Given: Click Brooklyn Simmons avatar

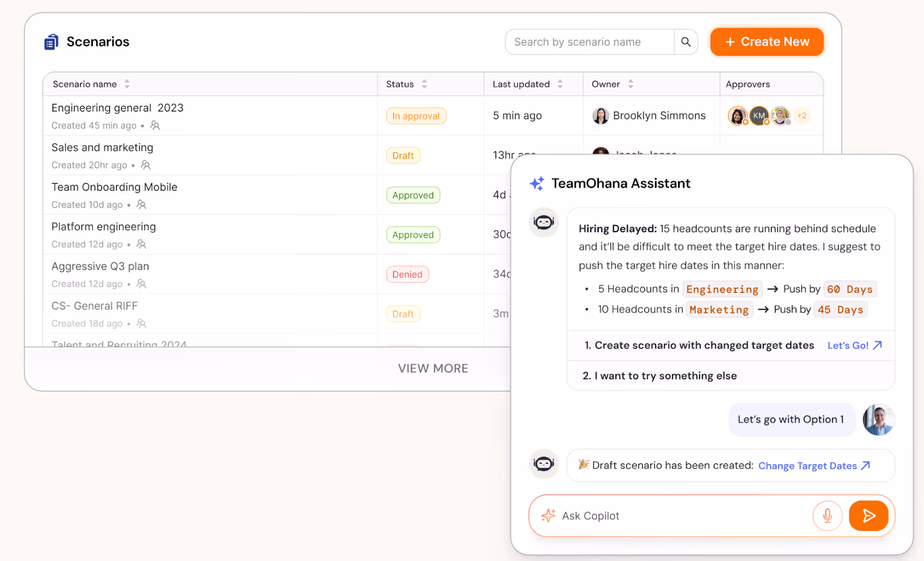Looking at the screenshot, I should pos(601,116).
